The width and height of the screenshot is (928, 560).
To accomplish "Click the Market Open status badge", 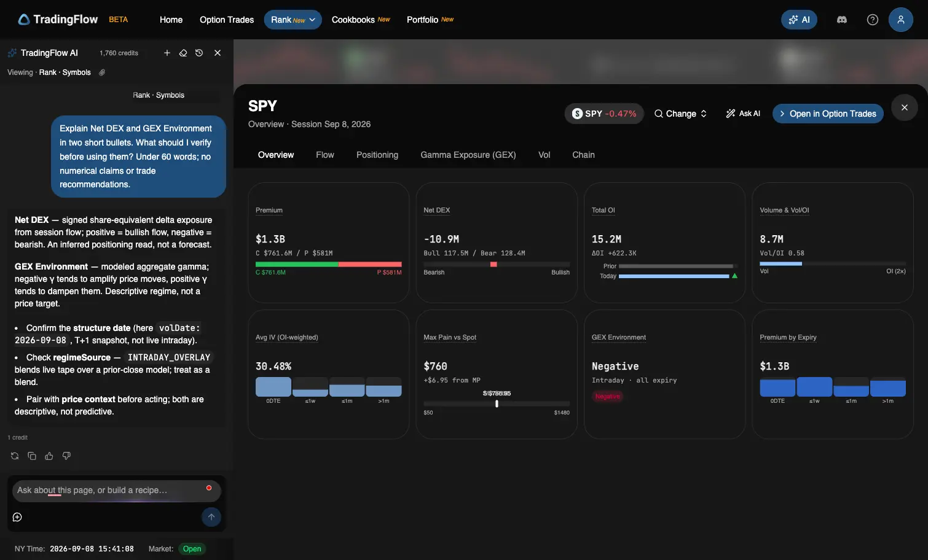I will coord(192,549).
